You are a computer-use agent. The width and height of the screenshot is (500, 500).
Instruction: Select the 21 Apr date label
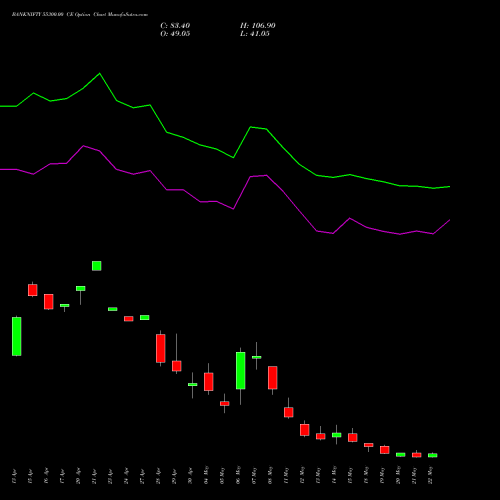[94, 477]
